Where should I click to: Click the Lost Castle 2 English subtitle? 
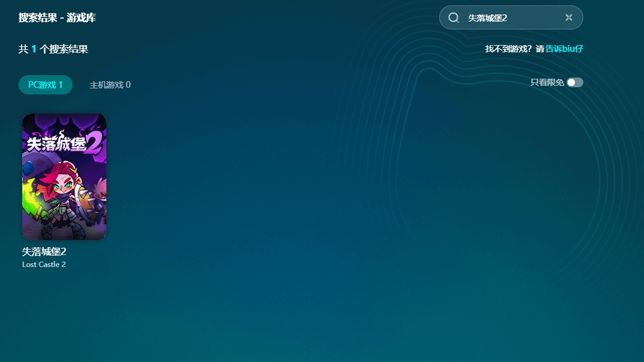44,265
